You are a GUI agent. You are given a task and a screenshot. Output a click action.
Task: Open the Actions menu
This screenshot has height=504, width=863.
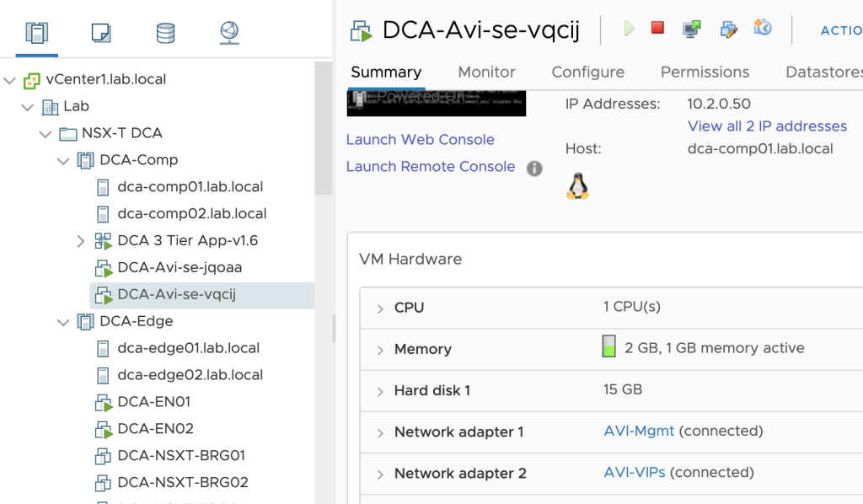(x=842, y=31)
